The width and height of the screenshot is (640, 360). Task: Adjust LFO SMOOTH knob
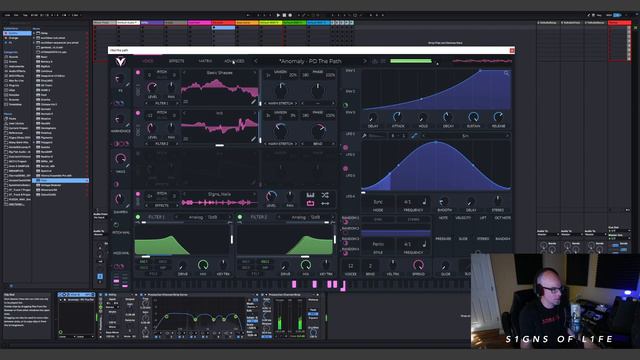coord(444,202)
